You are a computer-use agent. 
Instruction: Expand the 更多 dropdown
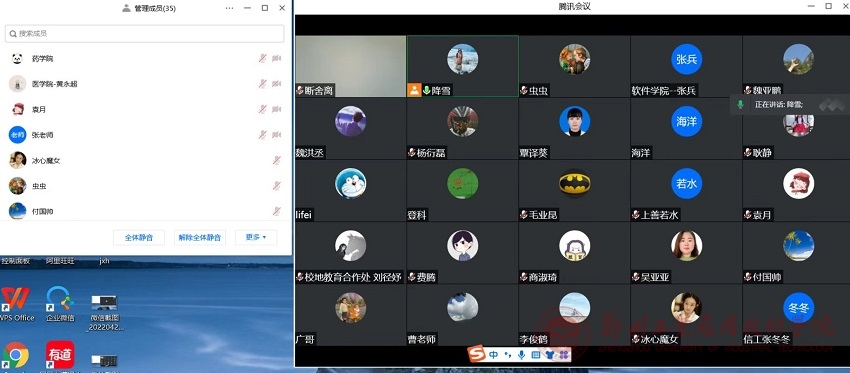pos(256,237)
